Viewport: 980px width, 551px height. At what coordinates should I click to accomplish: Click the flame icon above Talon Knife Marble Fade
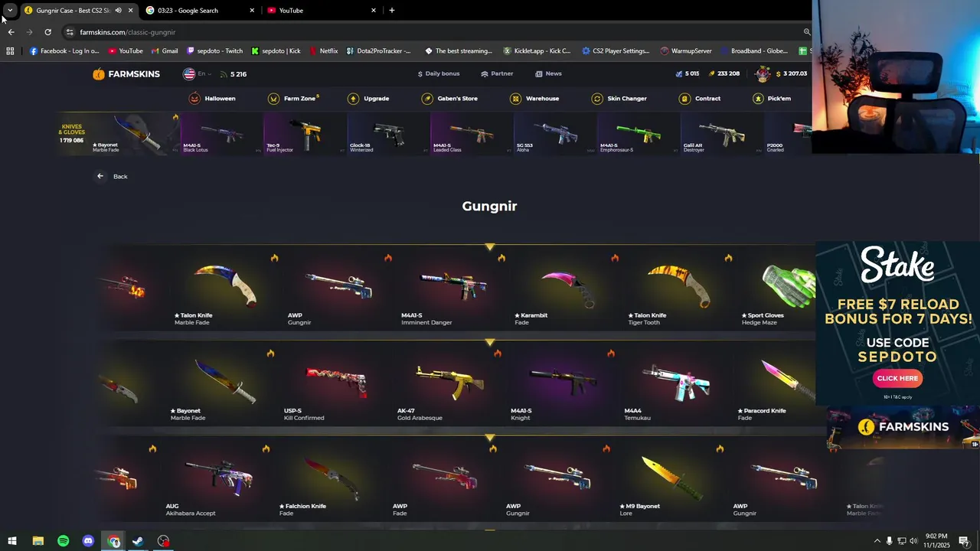pos(274,258)
